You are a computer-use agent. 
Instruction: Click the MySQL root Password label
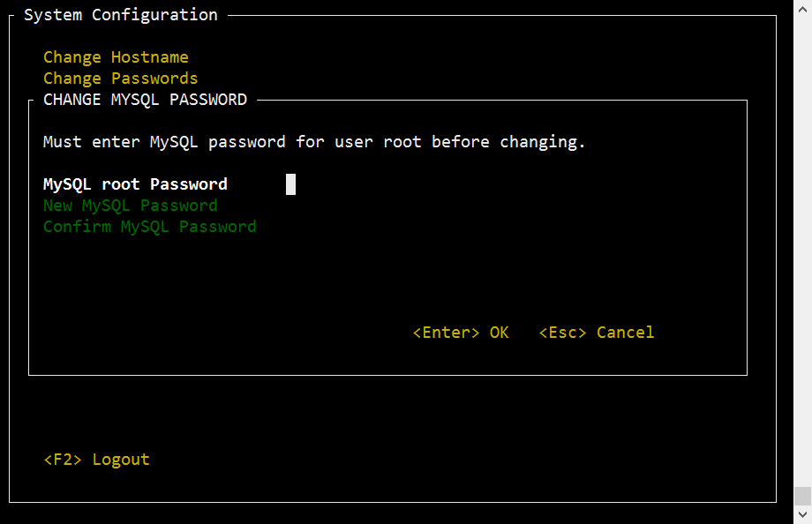pyautogui.click(x=136, y=184)
